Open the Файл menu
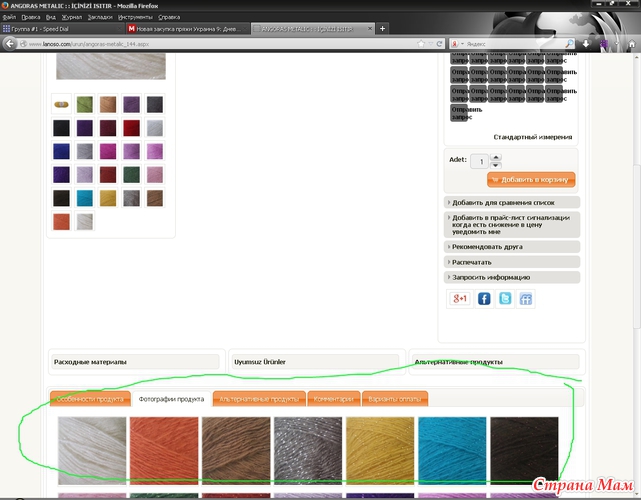 (9, 17)
